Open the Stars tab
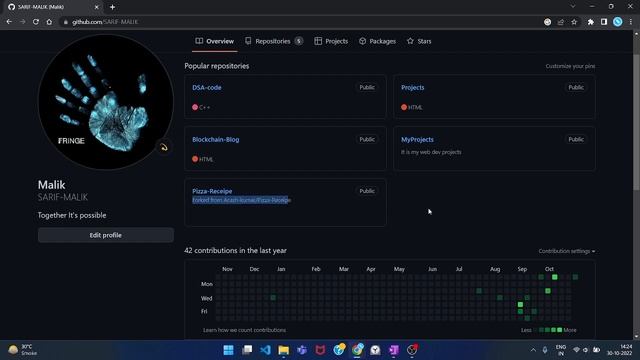The width and height of the screenshot is (640, 360). pos(419,41)
